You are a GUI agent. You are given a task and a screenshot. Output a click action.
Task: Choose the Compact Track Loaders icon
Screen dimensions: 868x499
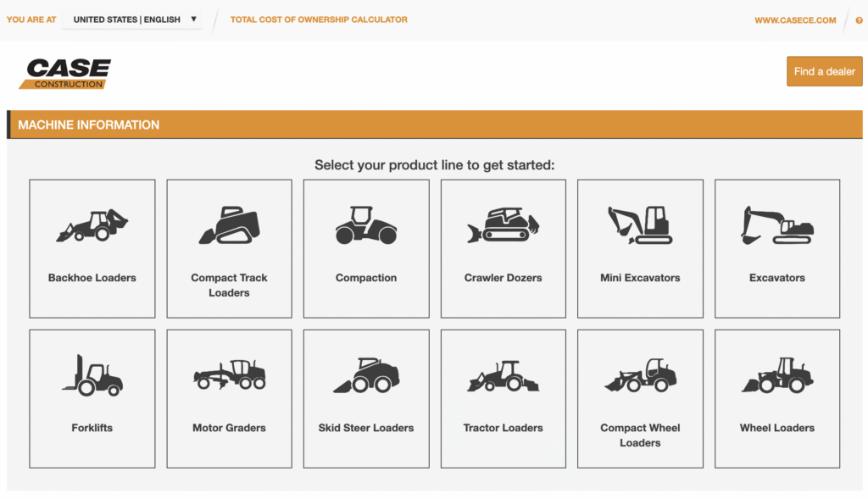point(229,225)
